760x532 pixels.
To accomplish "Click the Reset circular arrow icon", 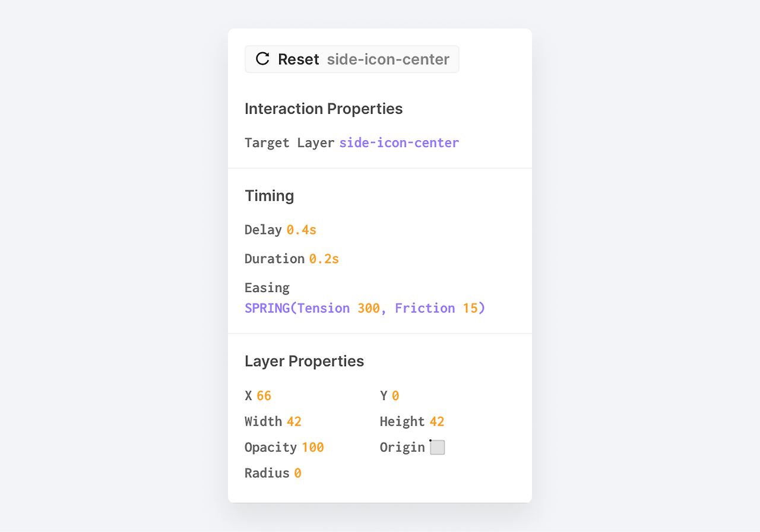I will point(262,59).
